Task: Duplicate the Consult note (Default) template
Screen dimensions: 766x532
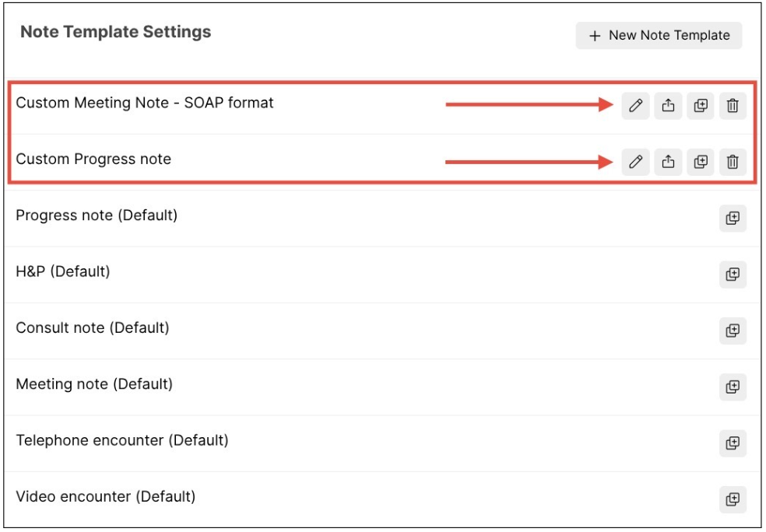Action: [x=733, y=329]
